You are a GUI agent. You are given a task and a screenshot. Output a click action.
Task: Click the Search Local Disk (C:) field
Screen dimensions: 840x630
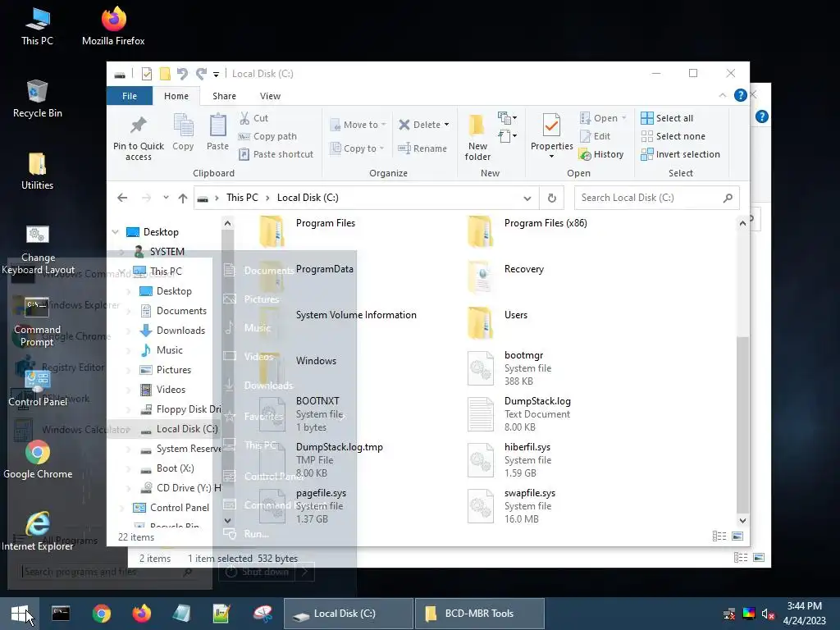click(x=656, y=198)
